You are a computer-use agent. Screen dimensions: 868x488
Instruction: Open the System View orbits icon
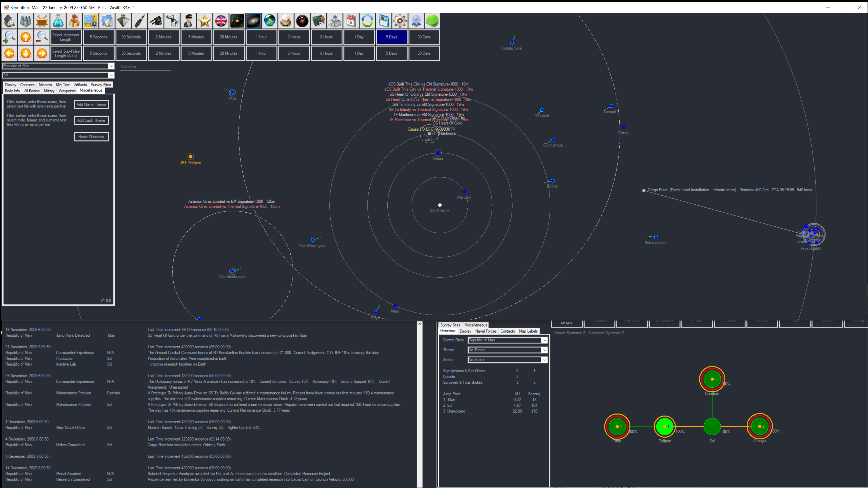pyautogui.click(x=237, y=21)
